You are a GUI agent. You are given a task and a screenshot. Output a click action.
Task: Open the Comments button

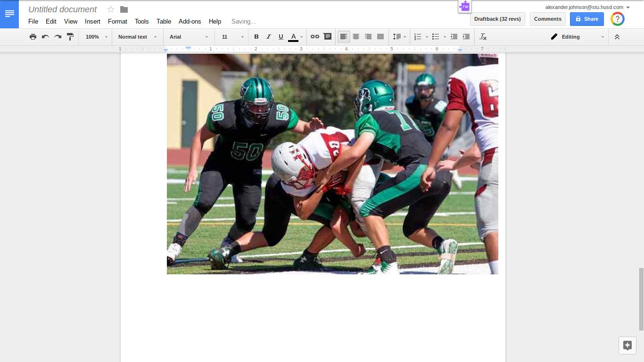[548, 19]
